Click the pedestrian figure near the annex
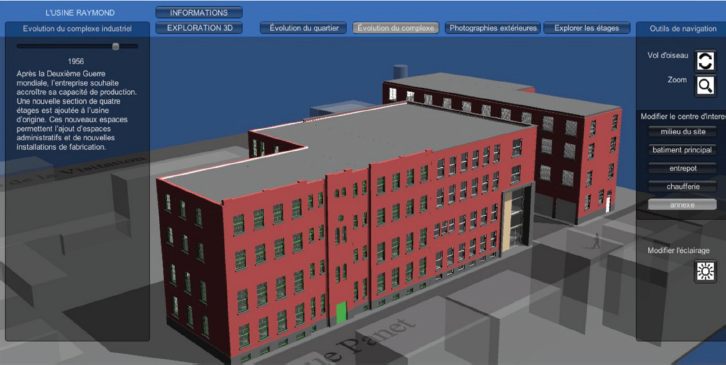This screenshot has width=726, height=365. 597,240
